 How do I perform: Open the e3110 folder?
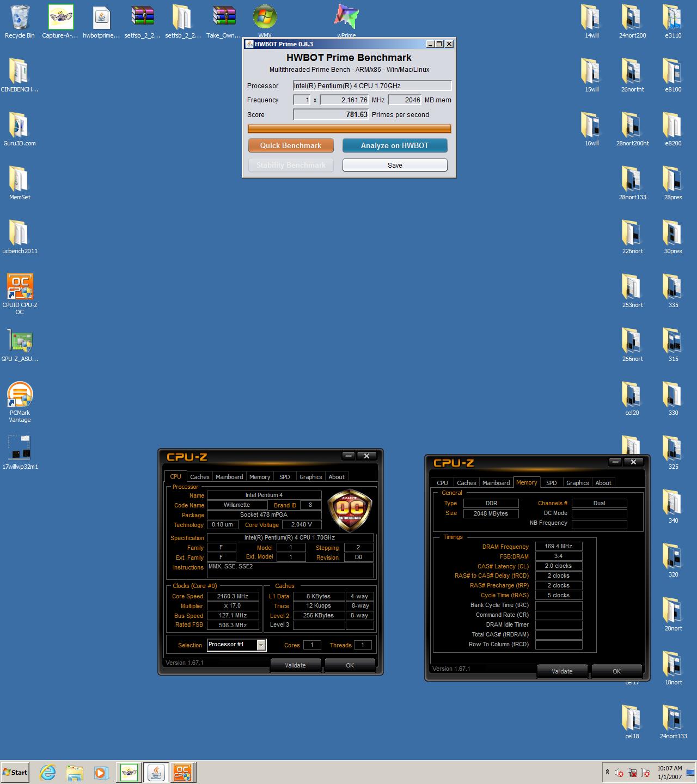pos(673,22)
